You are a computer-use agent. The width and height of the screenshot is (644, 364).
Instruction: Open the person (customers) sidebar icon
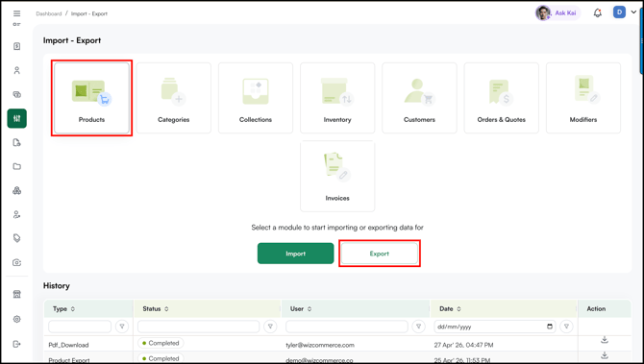click(17, 70)
